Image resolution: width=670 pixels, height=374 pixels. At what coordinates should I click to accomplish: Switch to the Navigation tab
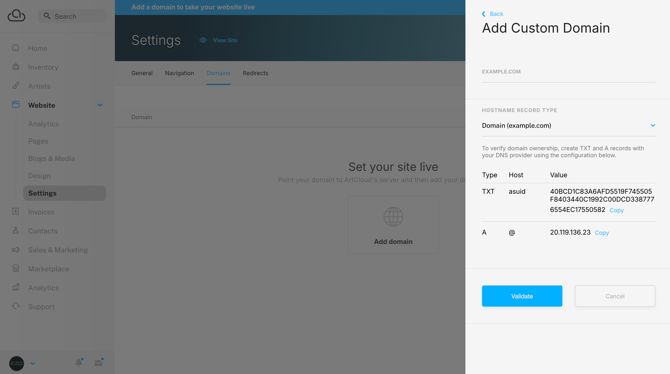(179, 73)
